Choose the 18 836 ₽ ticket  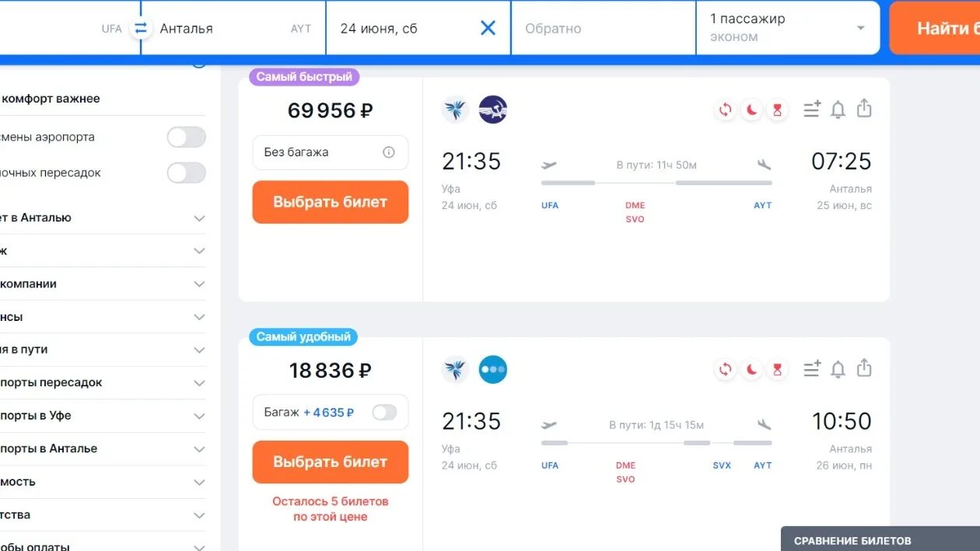click(x=331, y=462)
